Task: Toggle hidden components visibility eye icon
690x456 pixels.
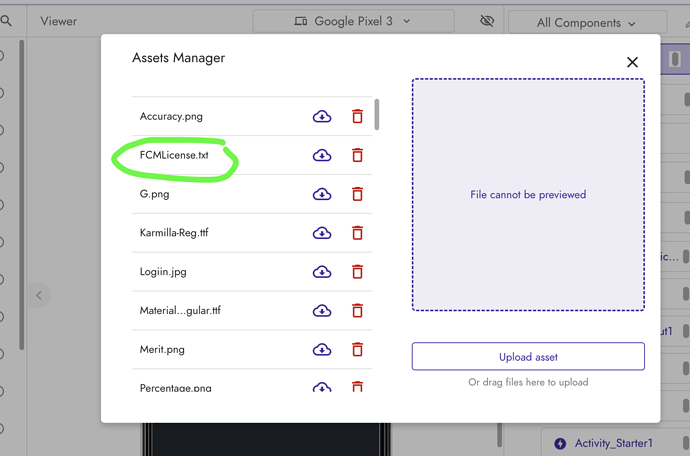Action: coord(487,21)
